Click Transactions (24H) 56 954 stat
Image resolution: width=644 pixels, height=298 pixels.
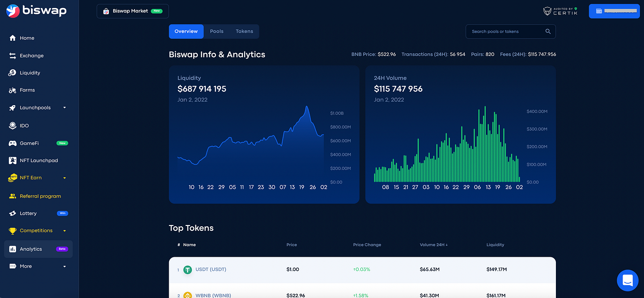(433, 54)
